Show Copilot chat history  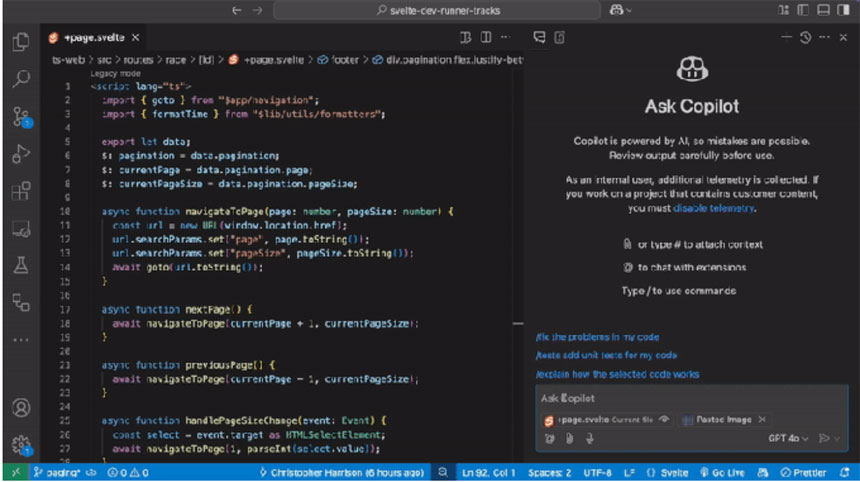(x=805, y=37)
